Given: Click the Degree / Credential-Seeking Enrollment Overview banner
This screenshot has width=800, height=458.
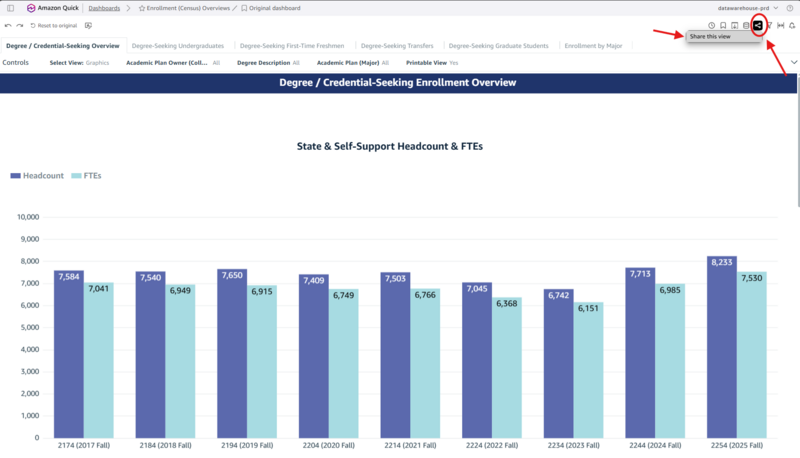Looking at the screenshot, I should [398, 83].
